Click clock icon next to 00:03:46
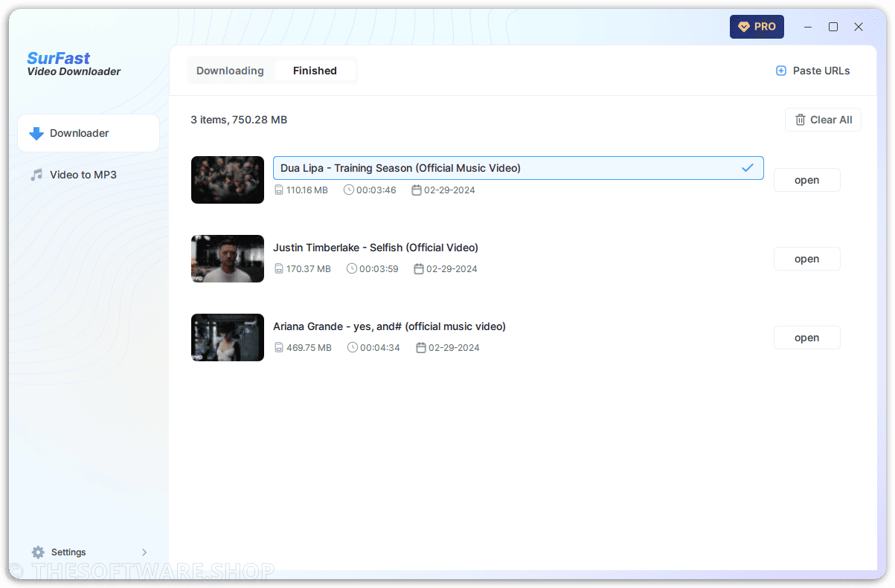895x588 pixels. point(349,190)
